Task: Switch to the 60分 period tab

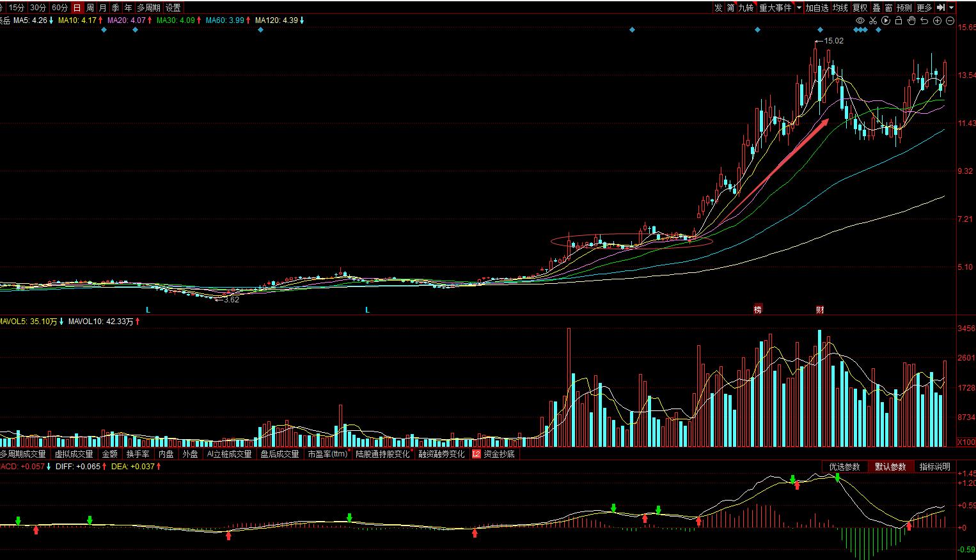Action: pyautogui.click(x=59, y=8)
